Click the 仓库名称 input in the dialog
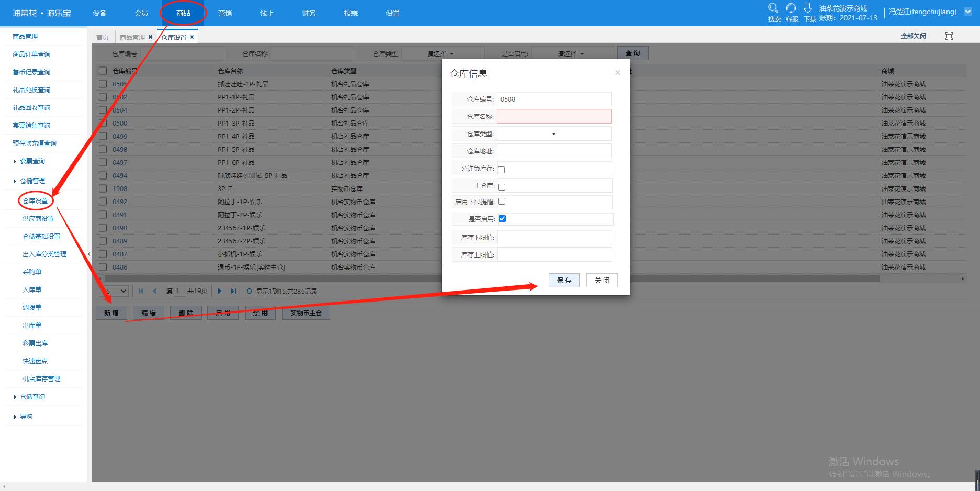The image size is (980, 491). click(554, 116)
